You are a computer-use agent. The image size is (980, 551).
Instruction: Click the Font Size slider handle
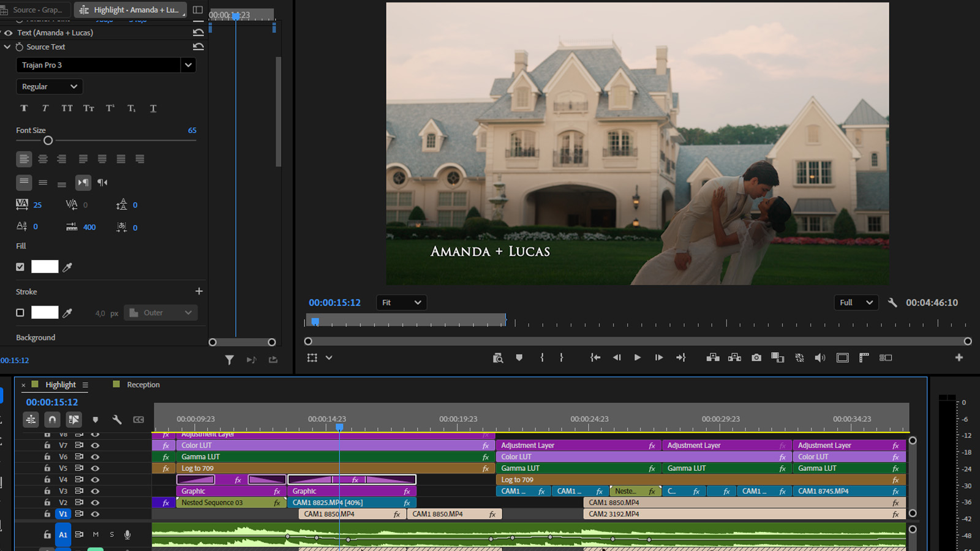48,141
